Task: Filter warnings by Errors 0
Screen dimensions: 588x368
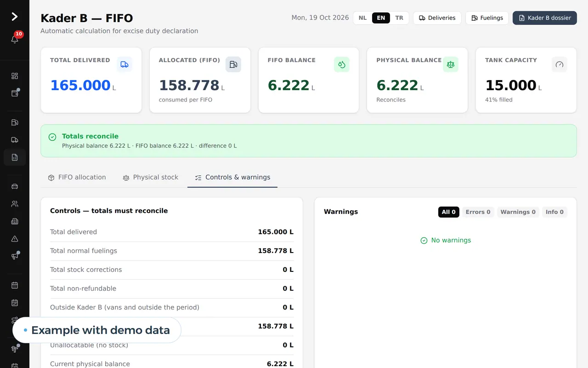Action: pos(478,212)
